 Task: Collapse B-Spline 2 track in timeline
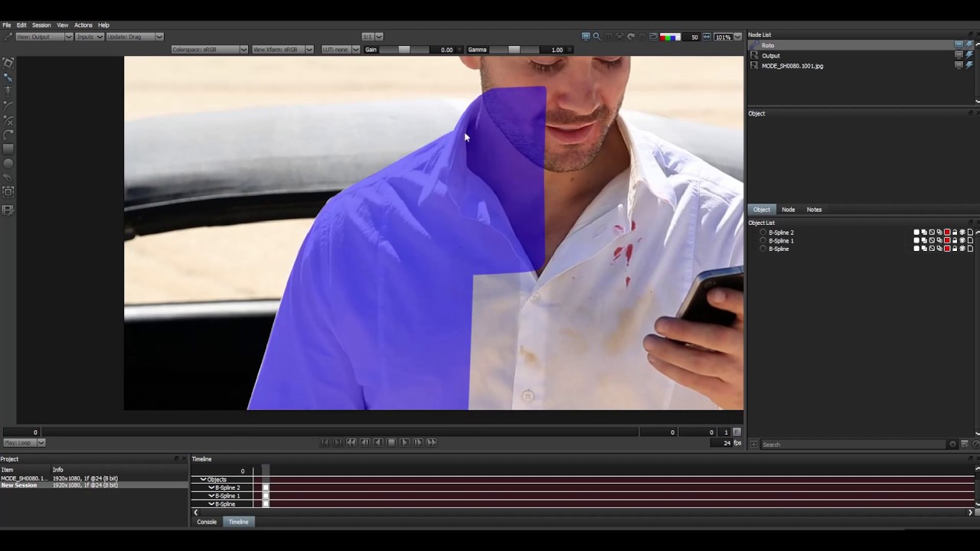(211, 487)
